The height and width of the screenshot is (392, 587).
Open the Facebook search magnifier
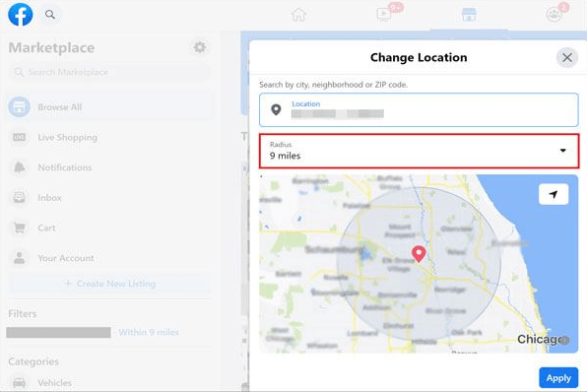tap(50, 15)
